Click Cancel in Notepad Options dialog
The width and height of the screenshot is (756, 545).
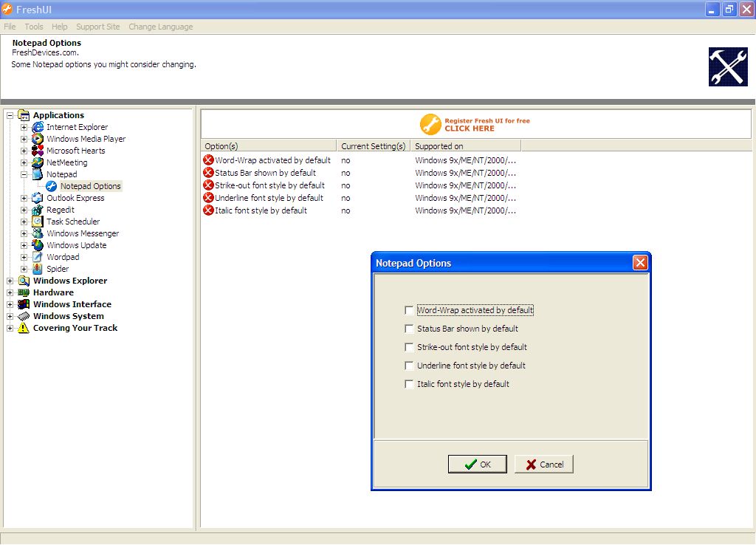click(x=544, y=464)
